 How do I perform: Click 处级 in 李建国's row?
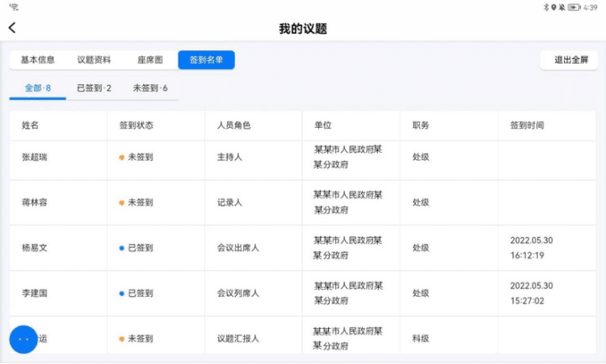point(421,293)
